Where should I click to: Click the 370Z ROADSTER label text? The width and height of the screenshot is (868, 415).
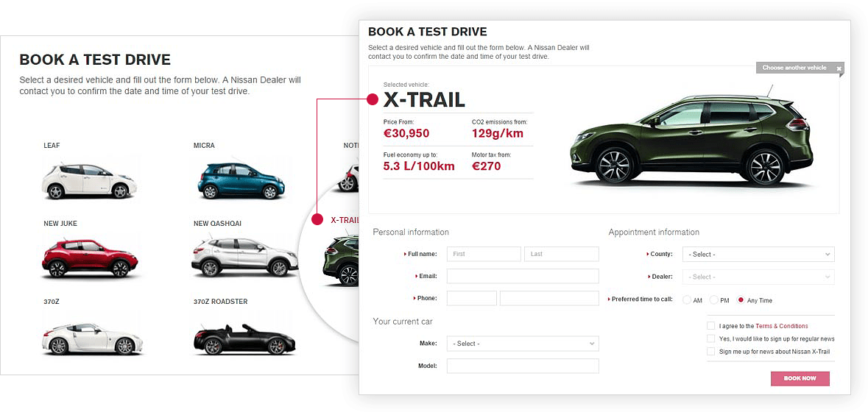(220, 302)
